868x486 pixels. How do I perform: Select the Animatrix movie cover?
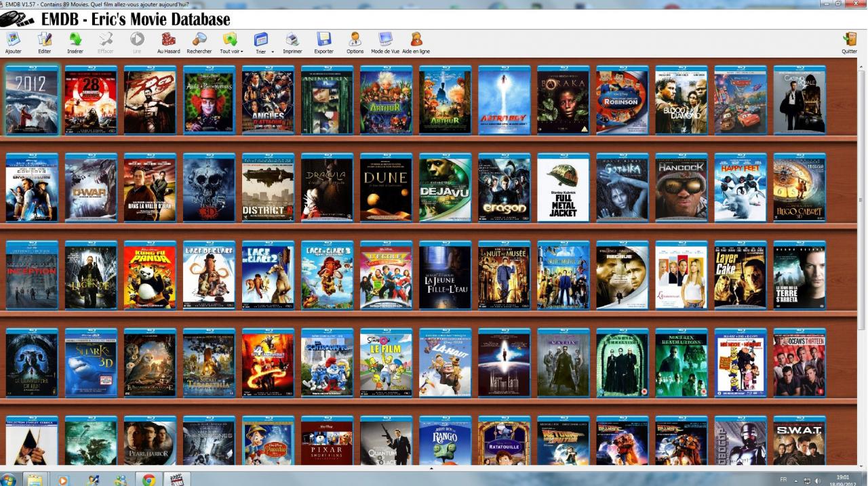327,100
